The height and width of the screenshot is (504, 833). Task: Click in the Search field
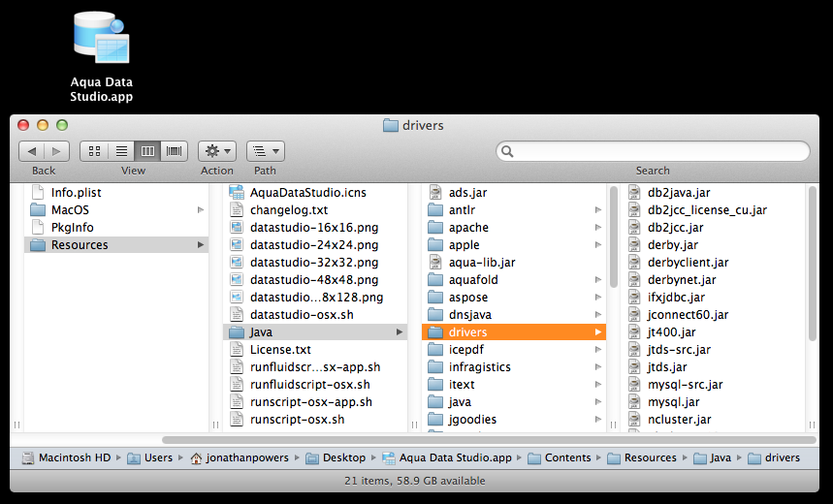(653, 151)
